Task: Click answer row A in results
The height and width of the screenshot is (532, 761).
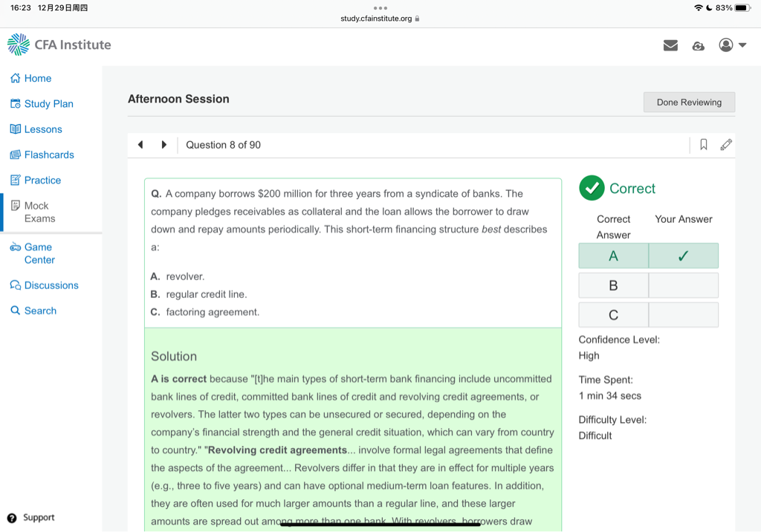Action: coord(648,256)
